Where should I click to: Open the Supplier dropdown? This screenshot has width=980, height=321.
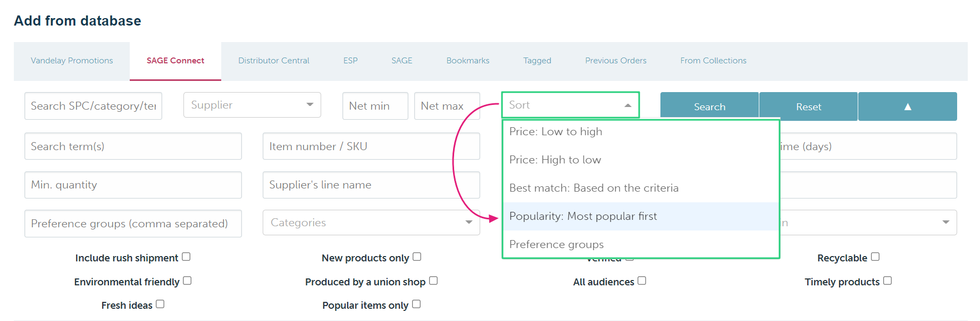252,105
